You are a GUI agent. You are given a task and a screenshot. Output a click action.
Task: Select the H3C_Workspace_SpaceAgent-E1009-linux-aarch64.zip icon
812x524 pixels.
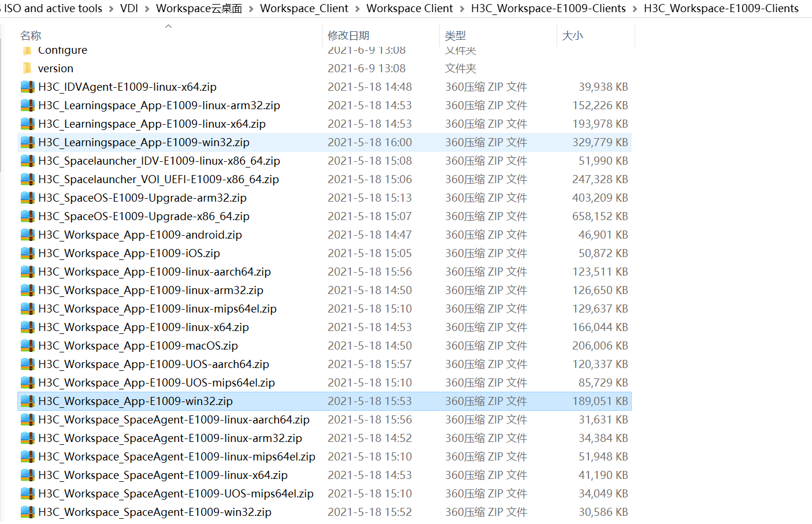27,419
